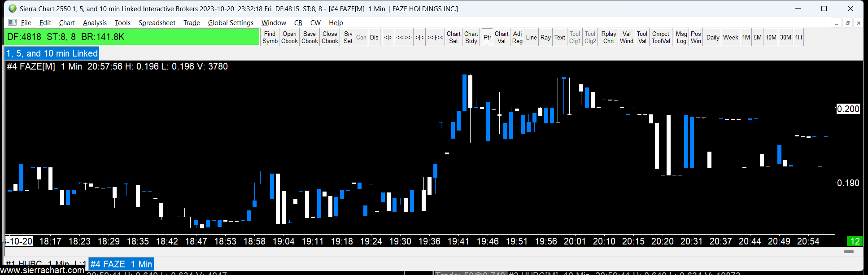Open the Pos Win window
868x275 pixels.
tap(696, 37)
